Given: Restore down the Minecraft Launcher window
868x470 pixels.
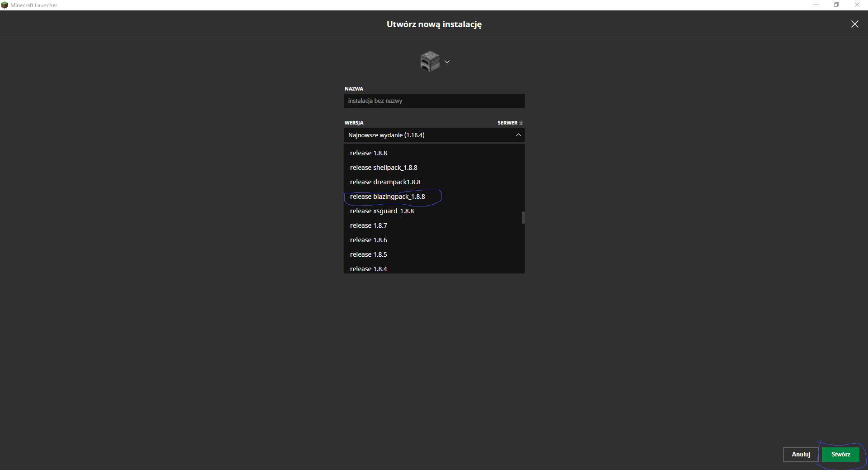Looking at the screenshot, I should (836, 5).
